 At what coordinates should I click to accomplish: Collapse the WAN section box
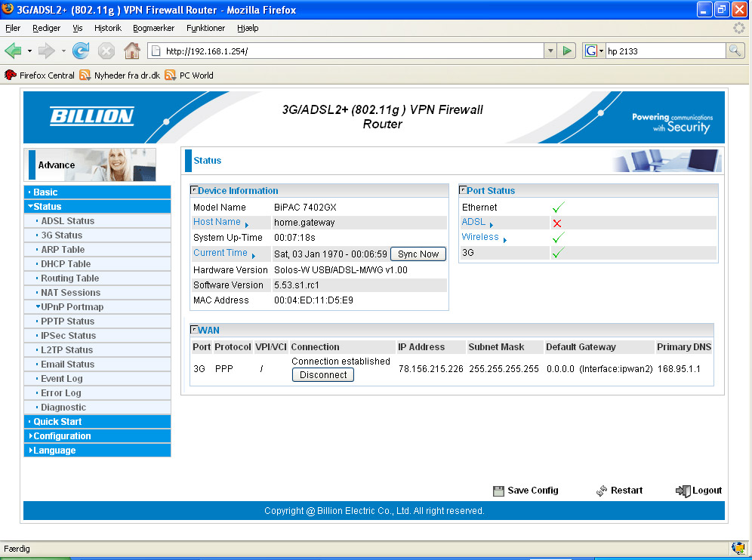pos(194,330)
